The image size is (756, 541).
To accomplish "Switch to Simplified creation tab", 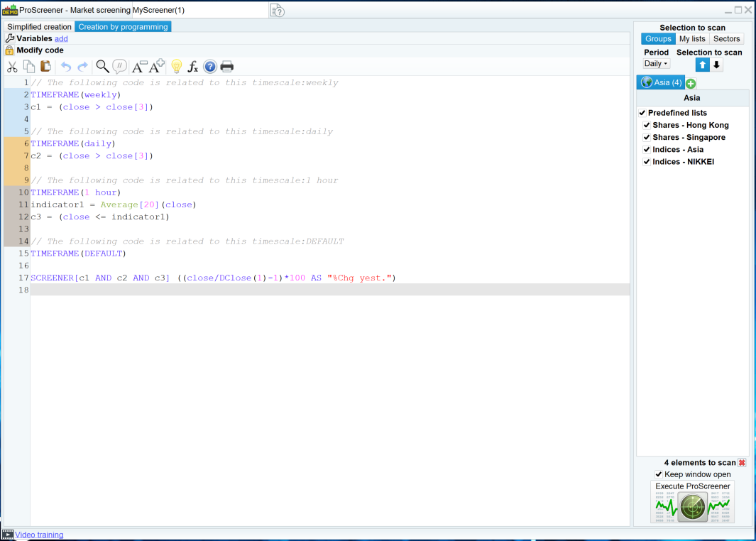I will tap(39, 27).
